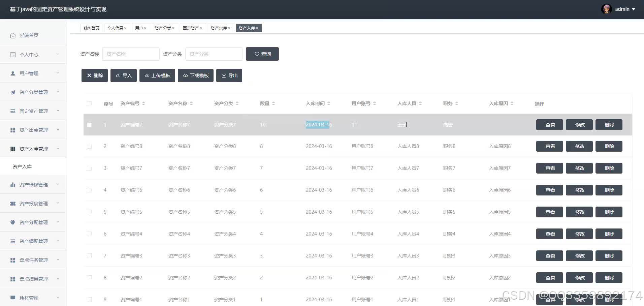
Task: Check the checkbox for 资产编号5 row
Action: (89, 212)
